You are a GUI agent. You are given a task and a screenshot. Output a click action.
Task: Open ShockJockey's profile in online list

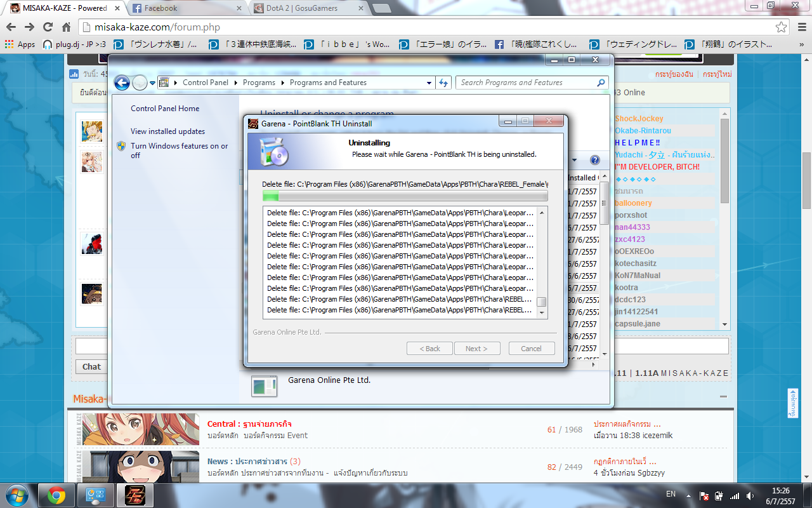(639, 119)
